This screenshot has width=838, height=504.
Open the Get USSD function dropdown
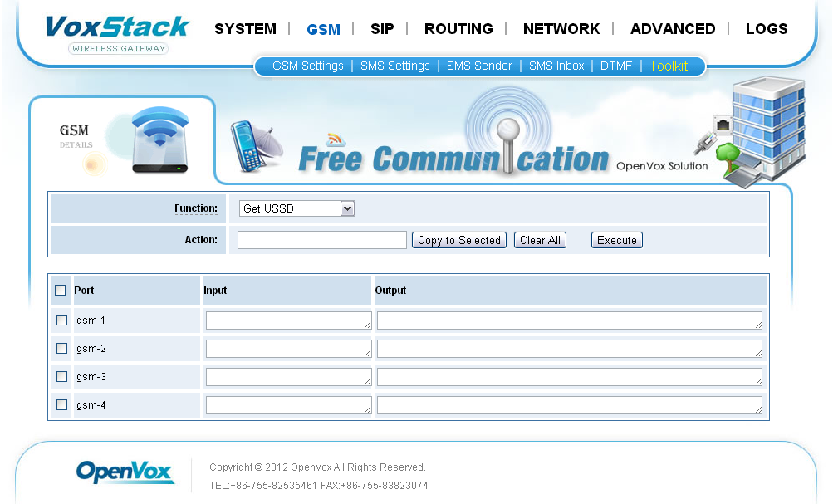(x=296, y=209)
